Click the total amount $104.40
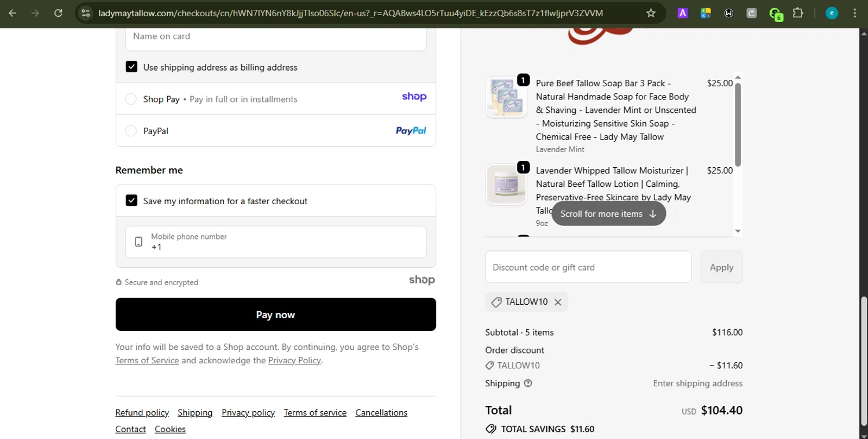 coord(722,411)
